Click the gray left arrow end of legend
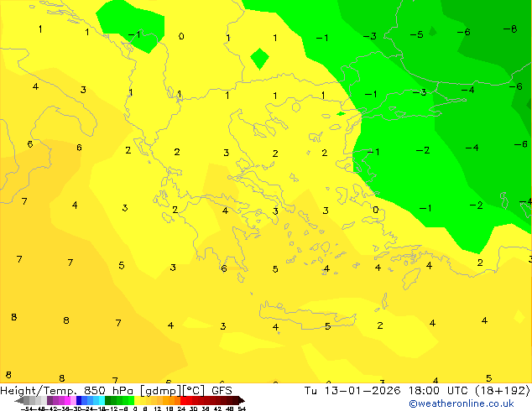Viewport: 532px width, 411px height. tap(19, 400)
